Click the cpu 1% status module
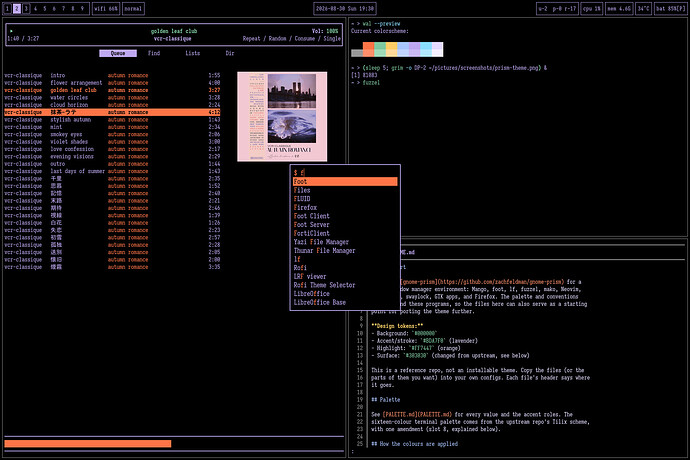The height and width of the screenshot is (460, 690). pos(591,8)
